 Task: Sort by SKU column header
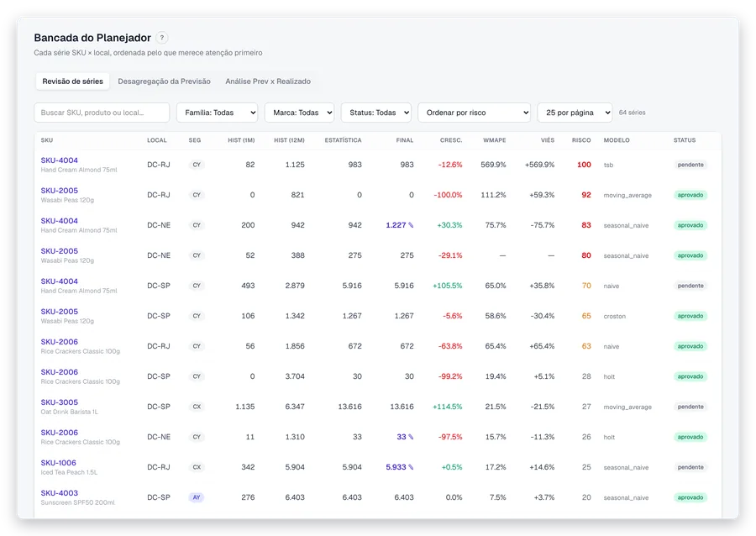coord(47,140)
